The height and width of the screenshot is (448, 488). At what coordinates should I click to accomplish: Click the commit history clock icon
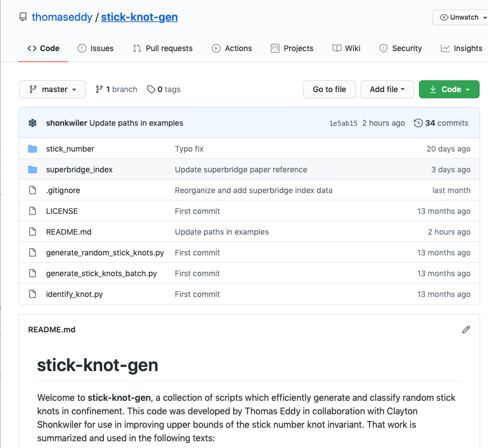tap(418, 123)
